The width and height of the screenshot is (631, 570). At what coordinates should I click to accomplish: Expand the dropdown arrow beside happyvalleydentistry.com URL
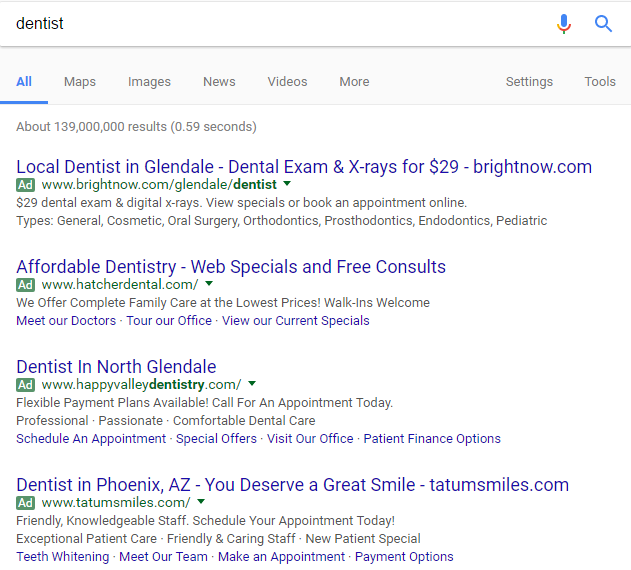click(252, 383)
